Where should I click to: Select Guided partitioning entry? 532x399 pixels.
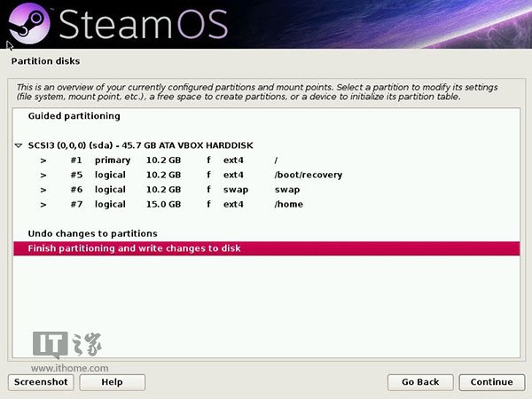(x=267, y=116)
